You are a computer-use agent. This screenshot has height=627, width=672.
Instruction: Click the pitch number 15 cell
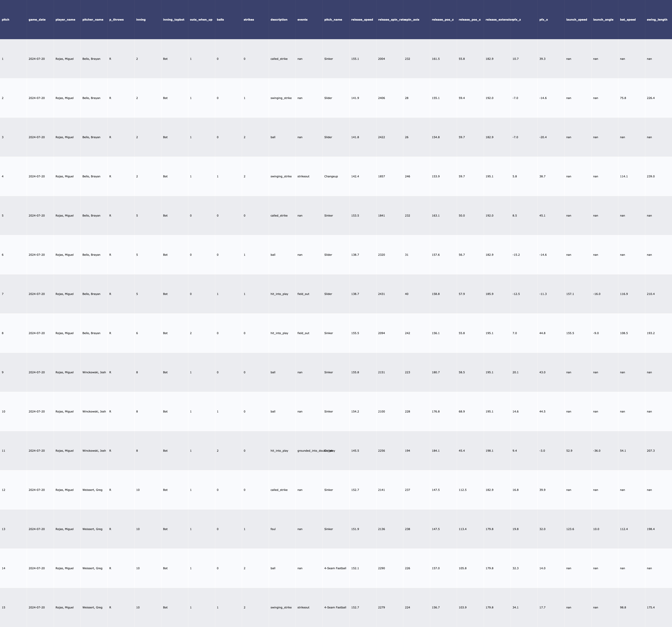[x=3, y=607]
